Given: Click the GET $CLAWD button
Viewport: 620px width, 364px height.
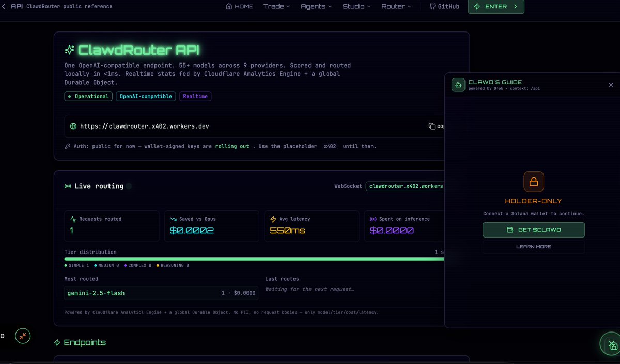Looking at the screenshot, I should tap(534, 230).
